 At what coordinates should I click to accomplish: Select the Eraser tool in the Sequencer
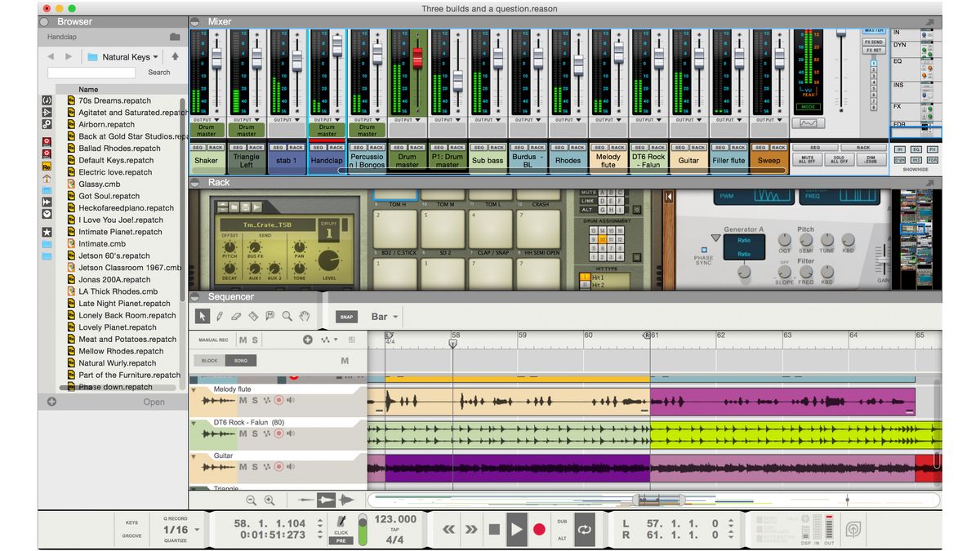point(236,317)
